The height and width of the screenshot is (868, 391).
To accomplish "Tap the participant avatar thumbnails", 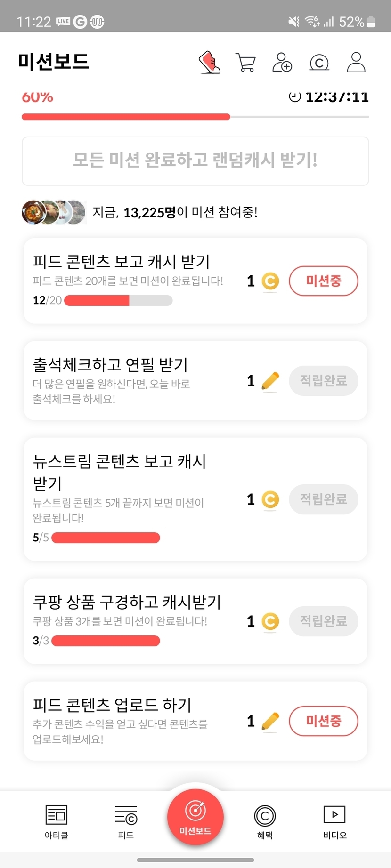I will (x=54, y=212).
